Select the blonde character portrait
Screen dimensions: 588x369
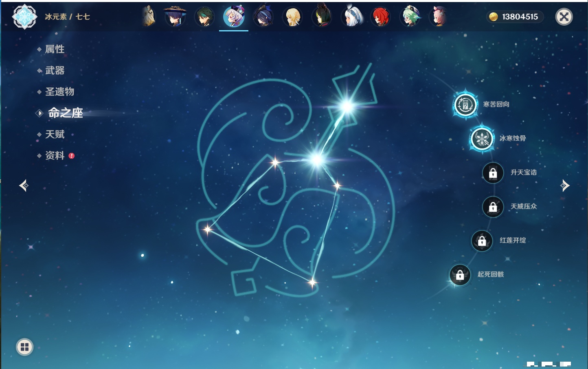pyautogui.click(x=292, y=17)
